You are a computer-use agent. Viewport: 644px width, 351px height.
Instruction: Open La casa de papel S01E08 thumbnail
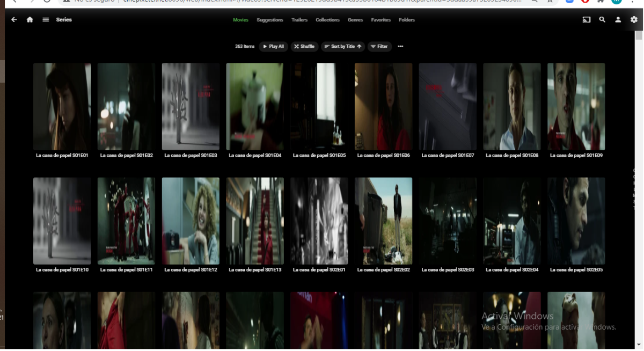click(512, 106)
